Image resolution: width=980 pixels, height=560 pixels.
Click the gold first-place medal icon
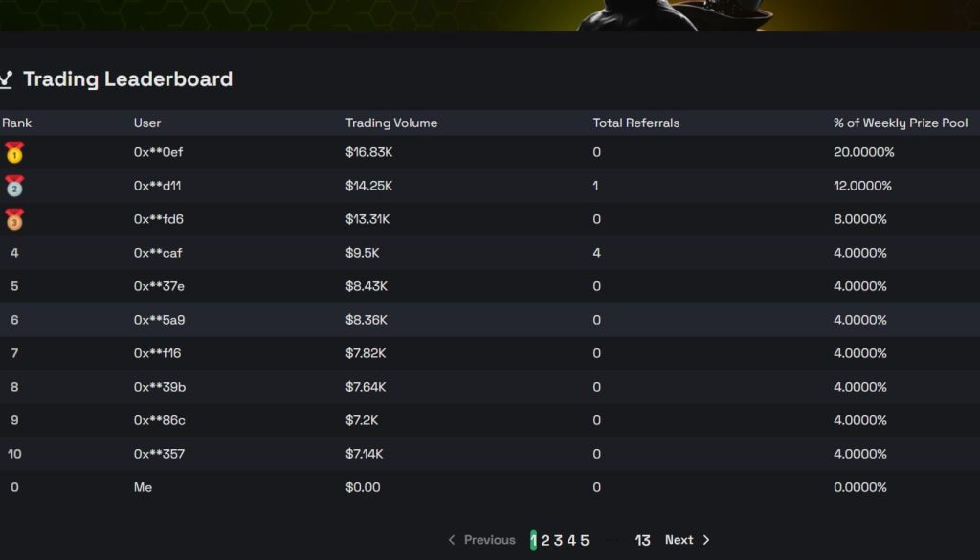[x=13, y=152]
